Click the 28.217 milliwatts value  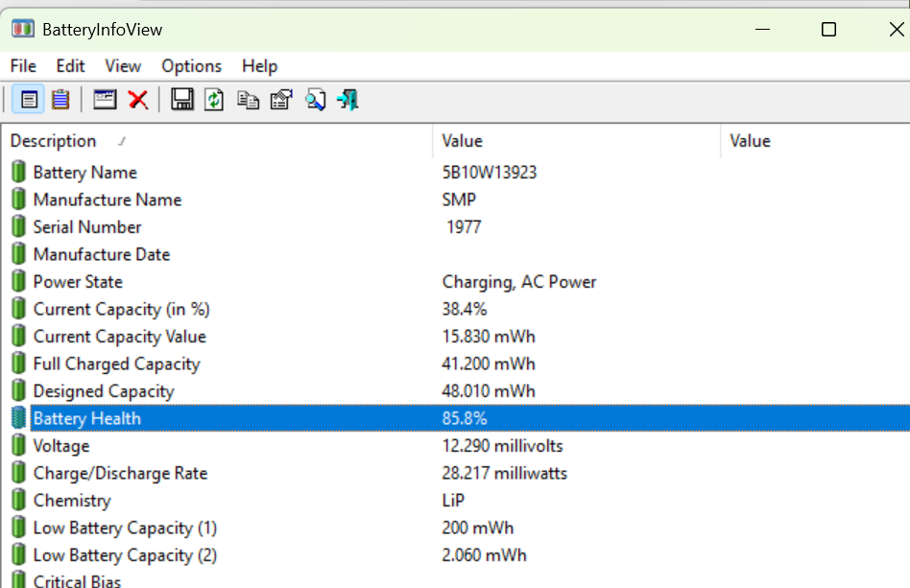click(x=504, y=473)
